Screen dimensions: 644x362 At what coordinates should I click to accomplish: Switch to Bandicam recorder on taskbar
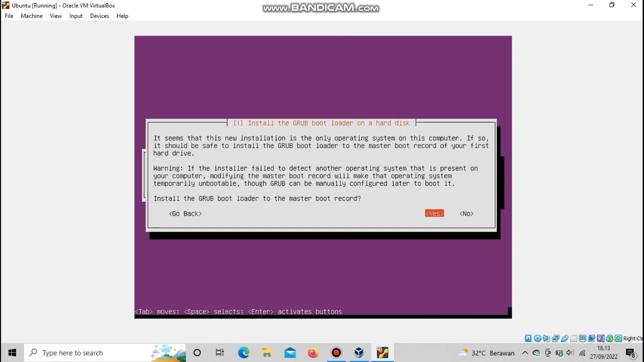click(336, 352)
